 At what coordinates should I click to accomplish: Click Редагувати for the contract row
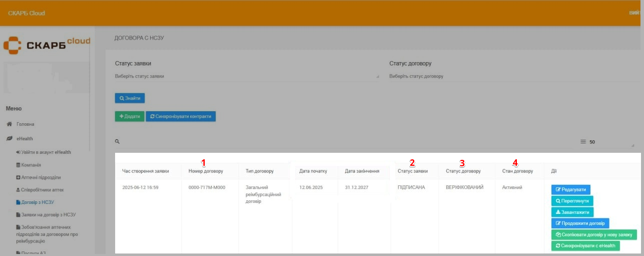[571, 189]
